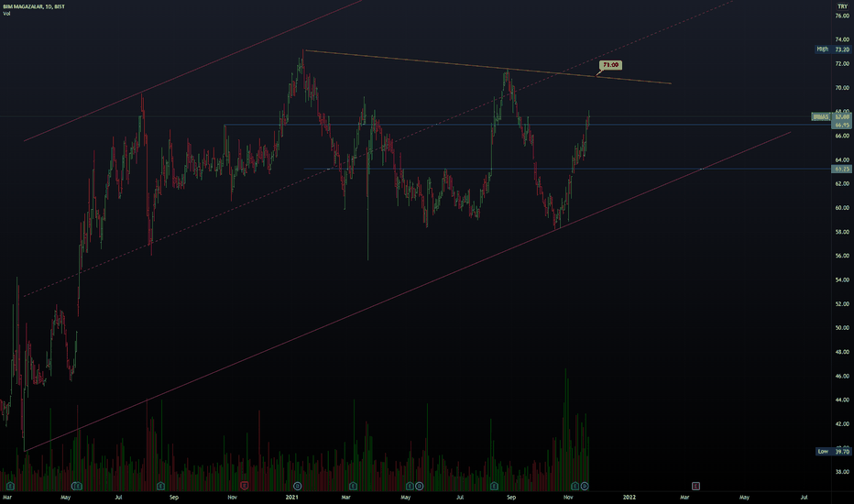Select the orange descending resistance trendline
This screenshot has width=854, height=504.
tap(488, 67)
